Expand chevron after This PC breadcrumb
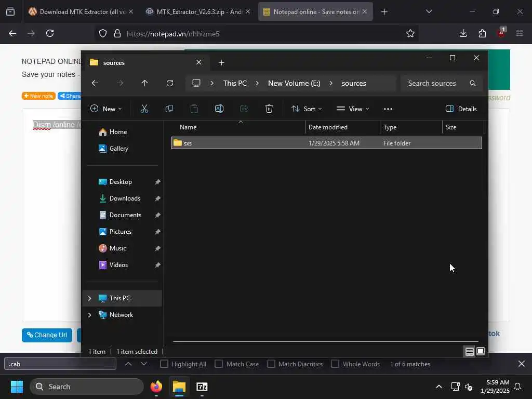This screenshot has height=399, width=532. [x=257, y=83]
